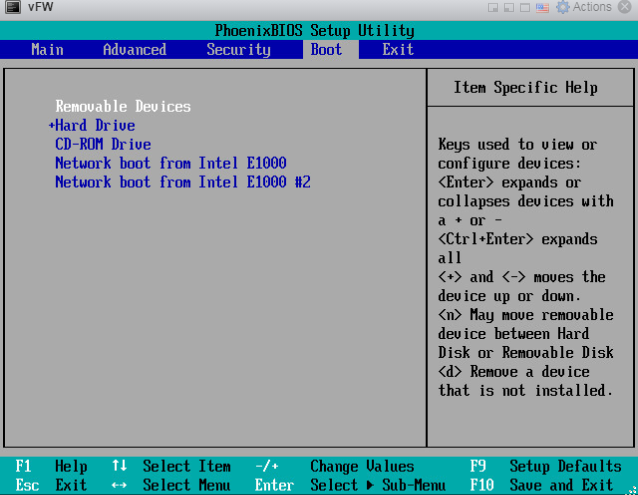Click the -/+ Change Values hint

coord(334,466)
